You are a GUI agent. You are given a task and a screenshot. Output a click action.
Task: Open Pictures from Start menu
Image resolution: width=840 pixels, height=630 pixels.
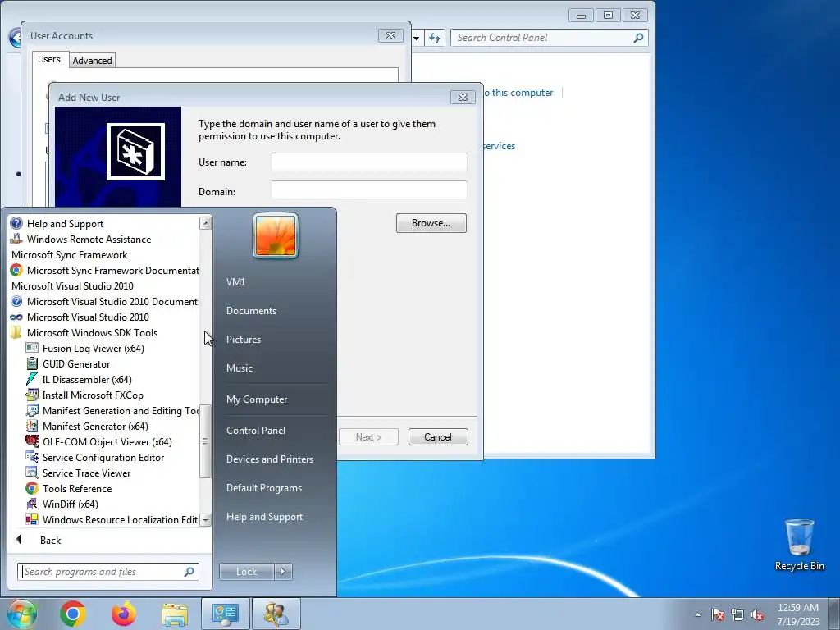coord(243,339)
